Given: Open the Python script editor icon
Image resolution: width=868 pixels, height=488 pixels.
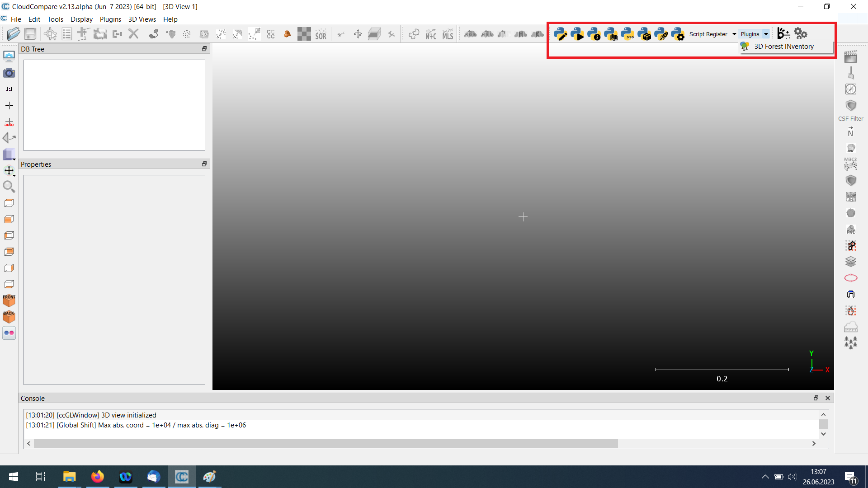Looking at the screenshot, I should [560, 34].
